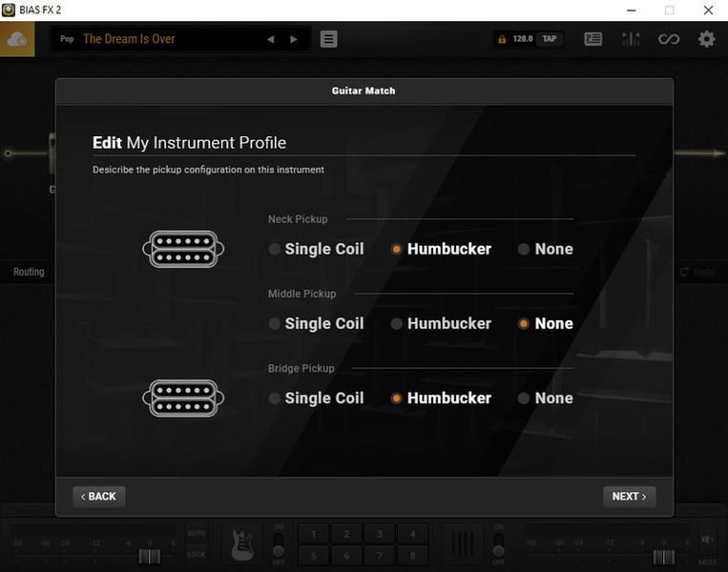
Task: Open settings gear icon
Action: [706, 39]
